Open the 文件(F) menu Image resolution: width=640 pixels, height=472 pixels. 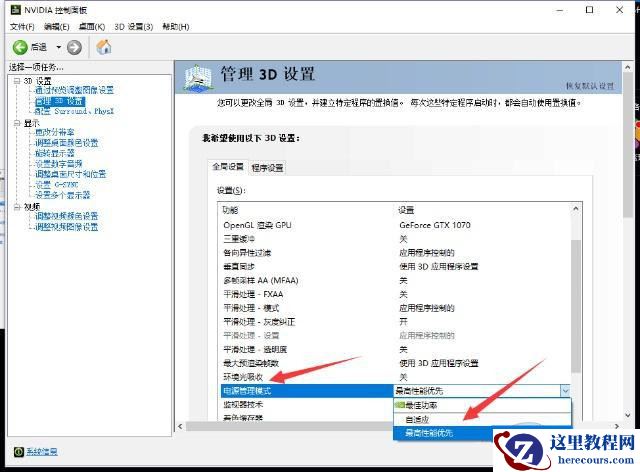pos(22,27)
